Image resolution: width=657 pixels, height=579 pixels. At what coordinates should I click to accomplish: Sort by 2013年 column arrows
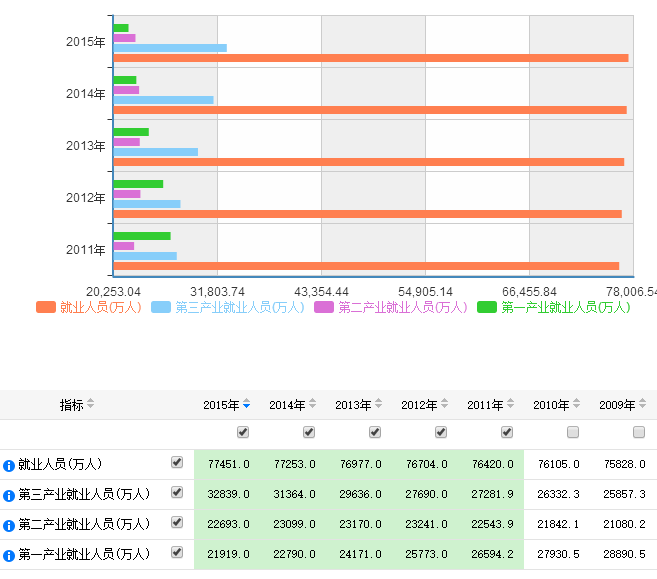click(x=378, y=404)
